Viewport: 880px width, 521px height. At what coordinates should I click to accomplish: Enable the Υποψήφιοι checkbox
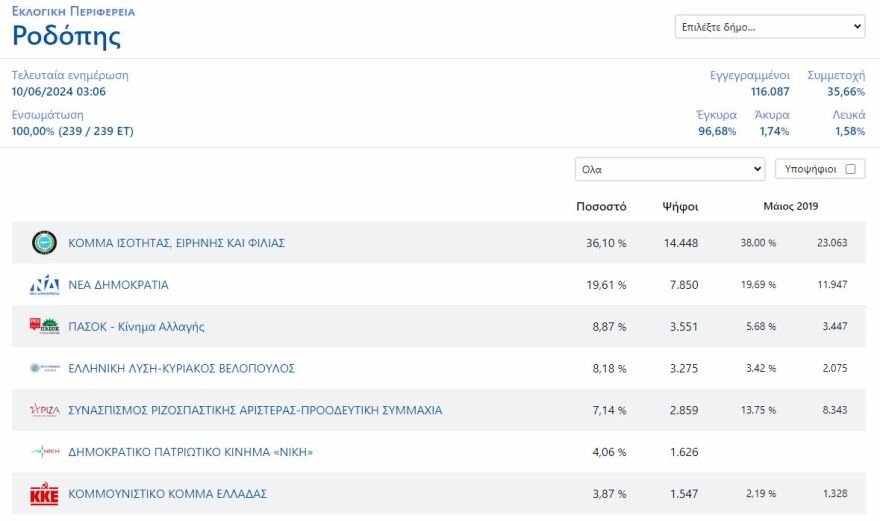point(850,169)
